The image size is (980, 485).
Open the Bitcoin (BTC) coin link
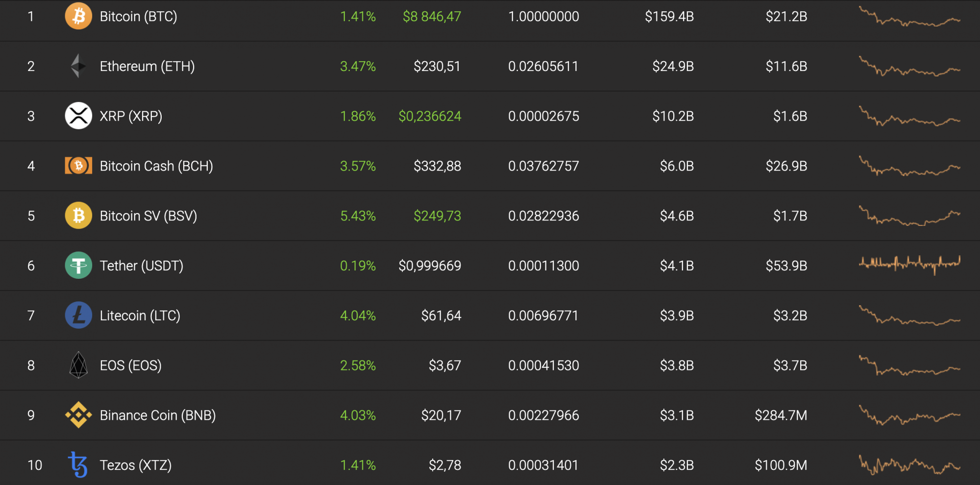pos(138,17)
